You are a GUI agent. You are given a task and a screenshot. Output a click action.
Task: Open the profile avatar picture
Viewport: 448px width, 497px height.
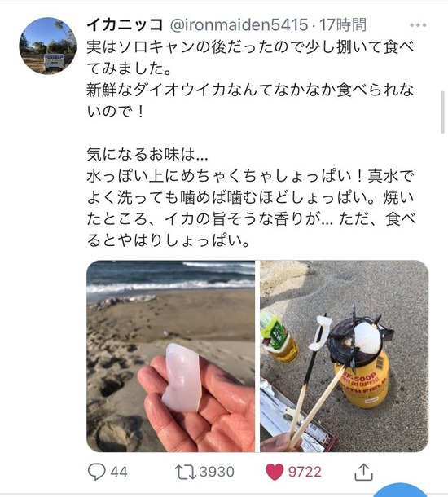47,46
